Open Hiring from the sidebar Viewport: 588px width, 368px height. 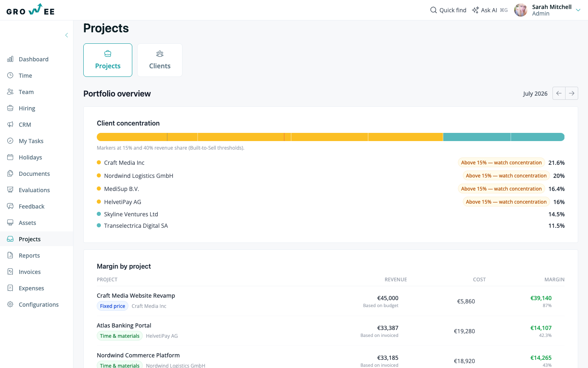(x=37, y=108)
